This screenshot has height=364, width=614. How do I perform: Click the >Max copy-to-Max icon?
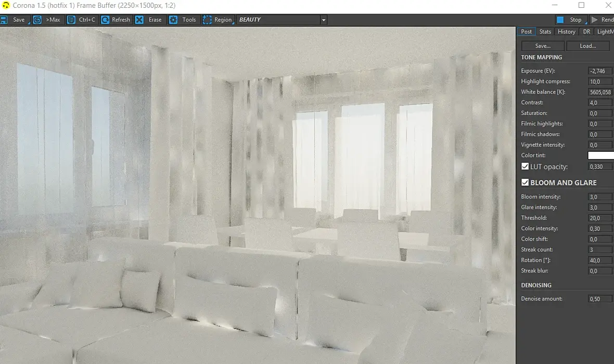coord(37,20)
